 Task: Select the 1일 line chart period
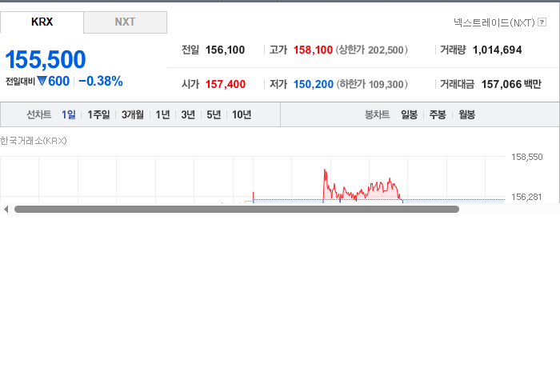tap(69, 114)
